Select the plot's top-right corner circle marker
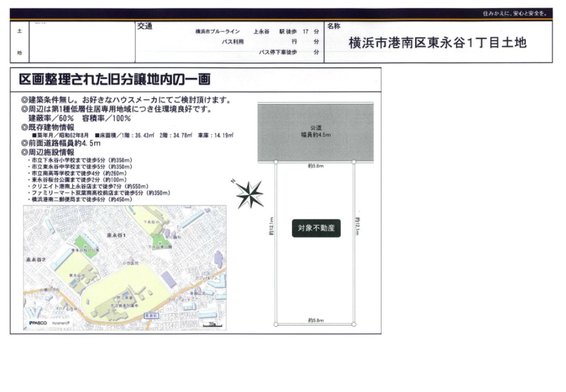 [x=354, y=162]
